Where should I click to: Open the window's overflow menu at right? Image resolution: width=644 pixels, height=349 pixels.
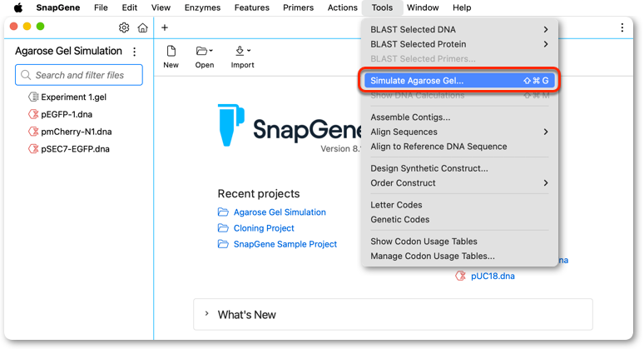(622, 27)
